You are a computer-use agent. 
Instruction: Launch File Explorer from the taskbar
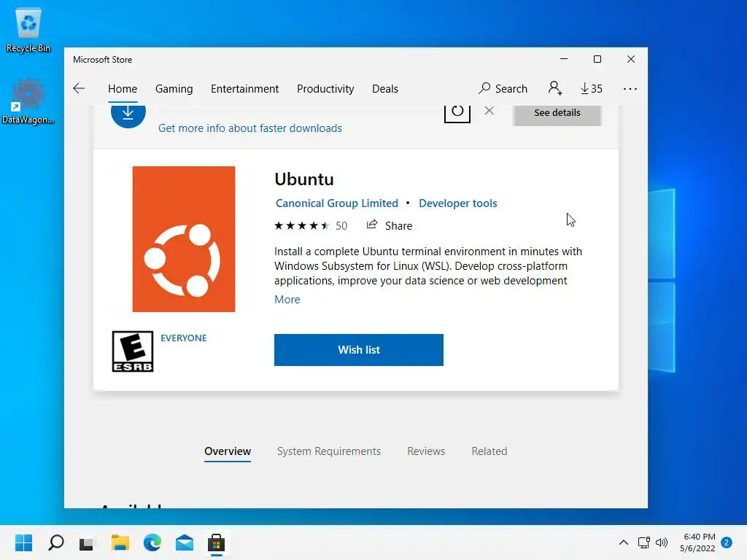pos(120,542)
